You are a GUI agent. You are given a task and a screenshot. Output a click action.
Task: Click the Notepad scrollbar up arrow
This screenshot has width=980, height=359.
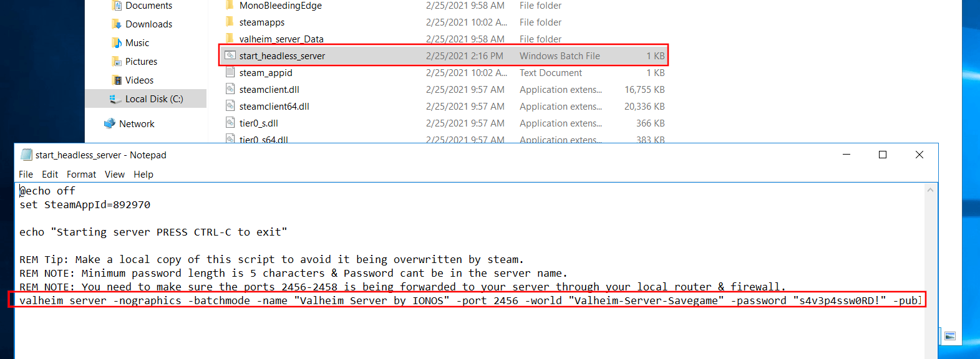click(931, 190)
